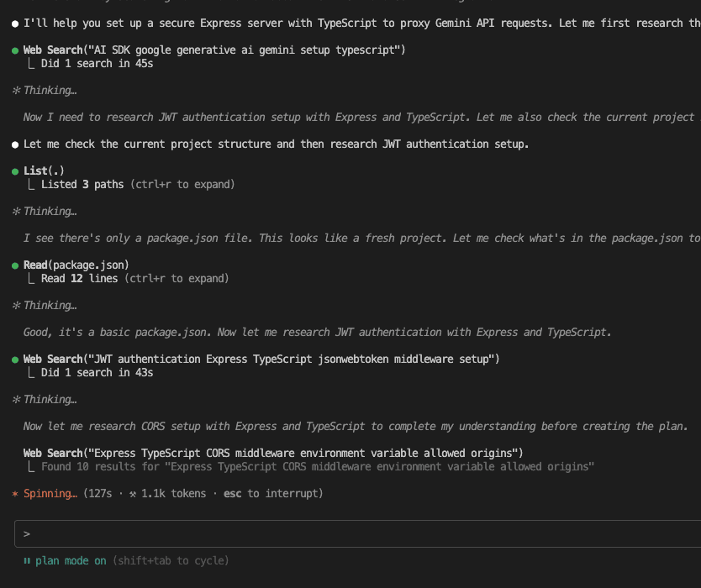This screenshot has height=588, width=701.
Task: Click the CORS middleware Web Search entry
Action: (x=273, y=453)
